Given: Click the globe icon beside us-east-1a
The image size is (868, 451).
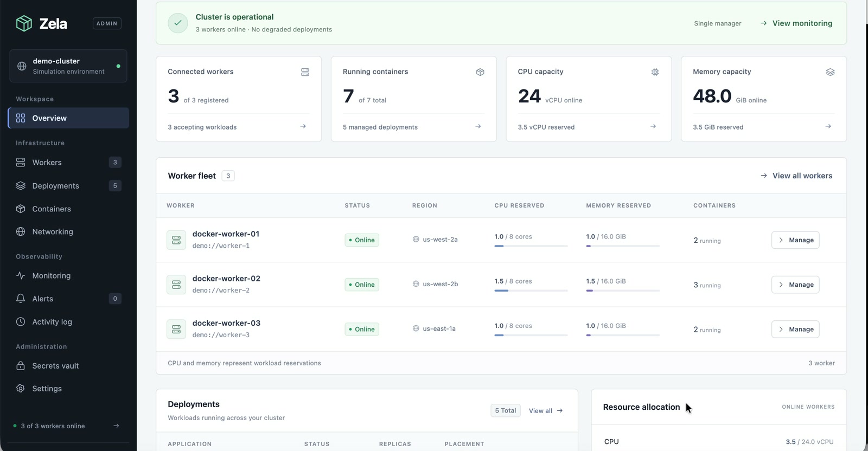Looking at the screenshot, I should click(416, 328).
